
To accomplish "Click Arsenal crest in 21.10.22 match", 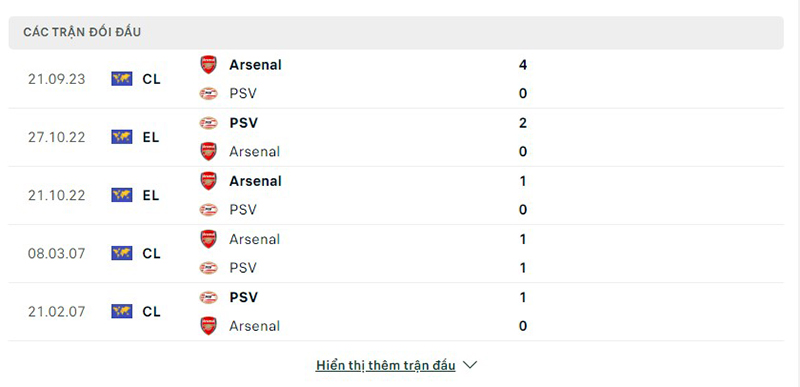I will (x=208, y=181).
